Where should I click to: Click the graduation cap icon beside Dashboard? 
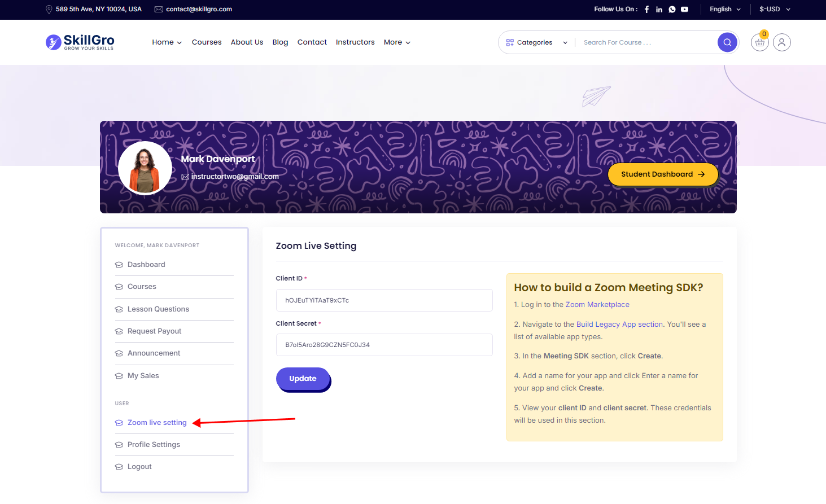[x=119, y=265]
